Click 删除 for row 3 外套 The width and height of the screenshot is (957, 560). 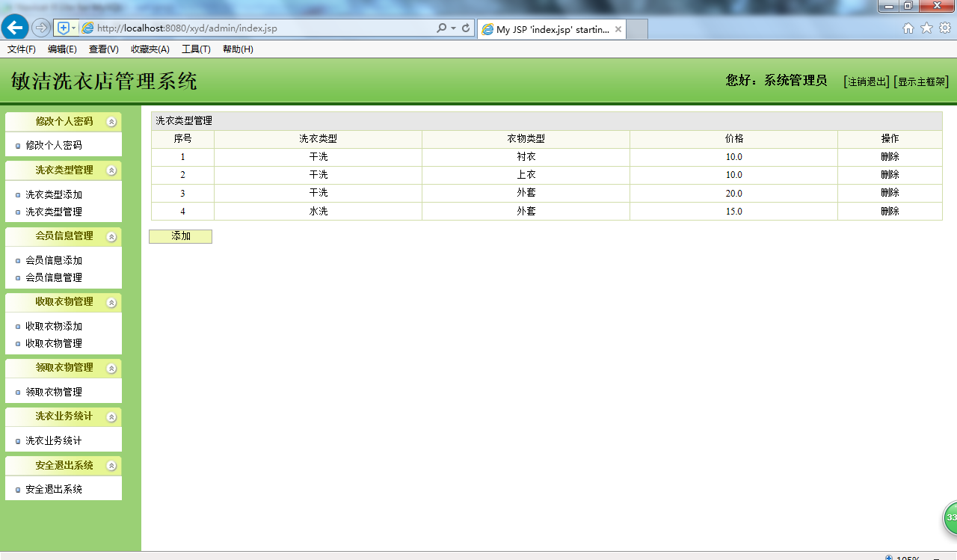[x=890, y=193]
